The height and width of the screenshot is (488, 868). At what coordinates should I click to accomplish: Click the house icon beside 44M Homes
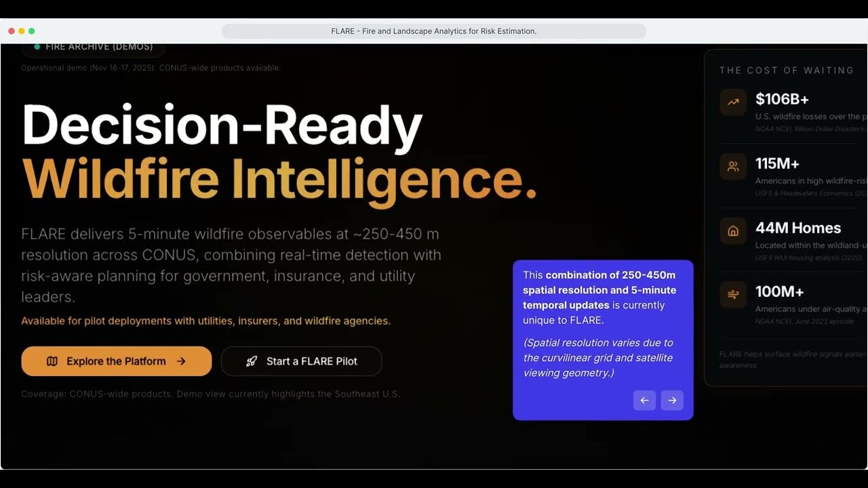[x=733, y=231]
